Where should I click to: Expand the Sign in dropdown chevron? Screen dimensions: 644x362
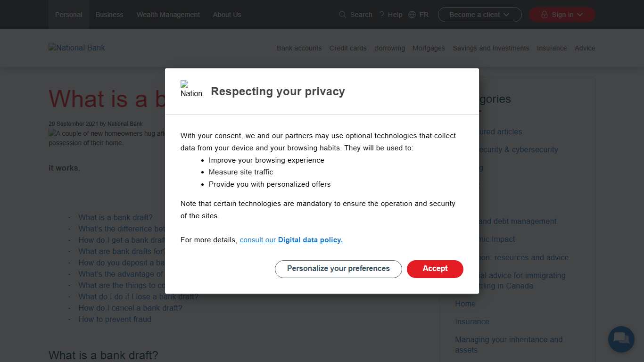[580, 15]
